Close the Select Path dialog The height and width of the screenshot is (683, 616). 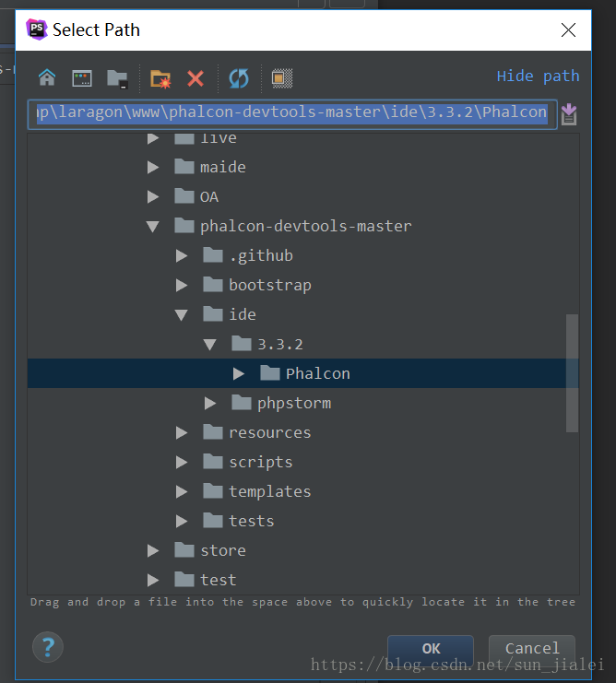click(x=569, y=30)
